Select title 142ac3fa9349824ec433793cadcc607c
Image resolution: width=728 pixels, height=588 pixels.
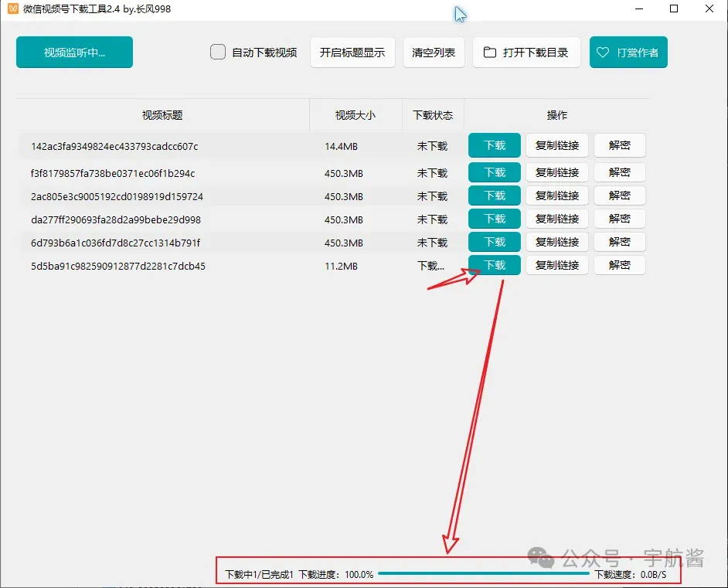click(114, 147)
